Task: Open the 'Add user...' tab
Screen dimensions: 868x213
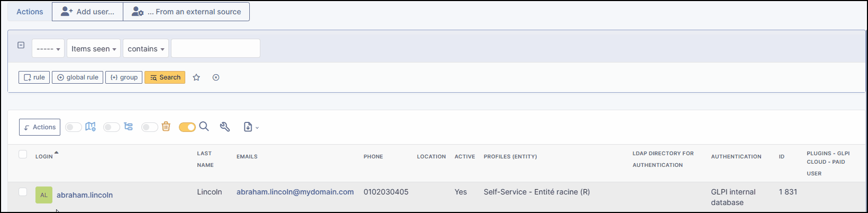Action: tap(87, 12)
